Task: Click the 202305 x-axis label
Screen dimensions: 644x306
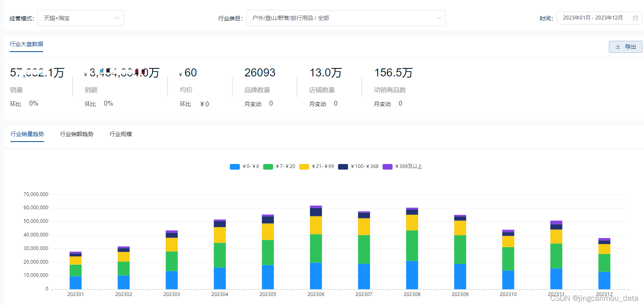Action: [x=268, y=294]
